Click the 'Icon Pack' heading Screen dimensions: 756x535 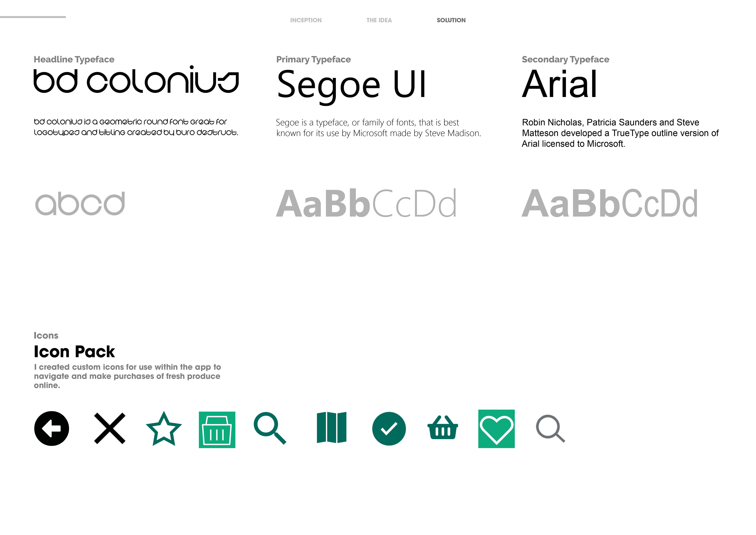74,351
